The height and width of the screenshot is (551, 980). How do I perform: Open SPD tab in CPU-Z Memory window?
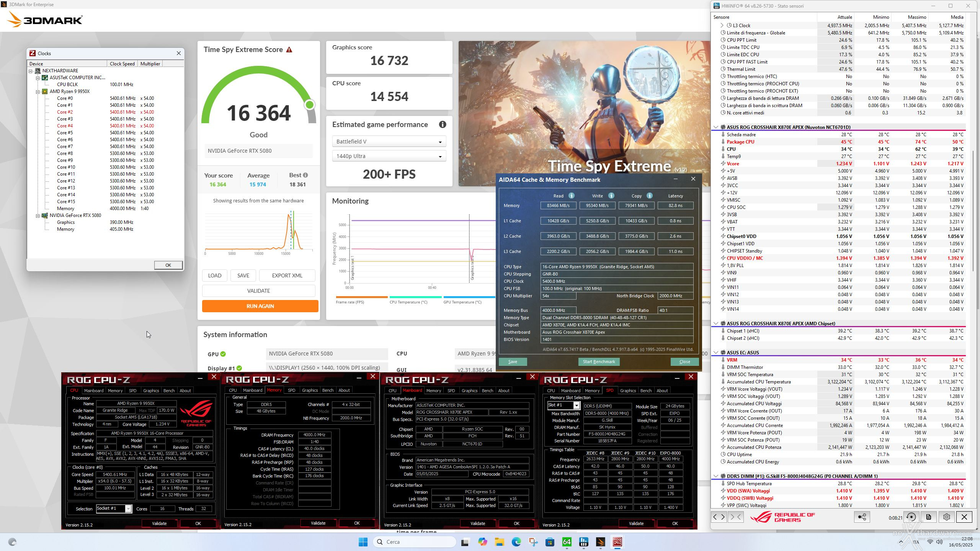click(291, 390)
